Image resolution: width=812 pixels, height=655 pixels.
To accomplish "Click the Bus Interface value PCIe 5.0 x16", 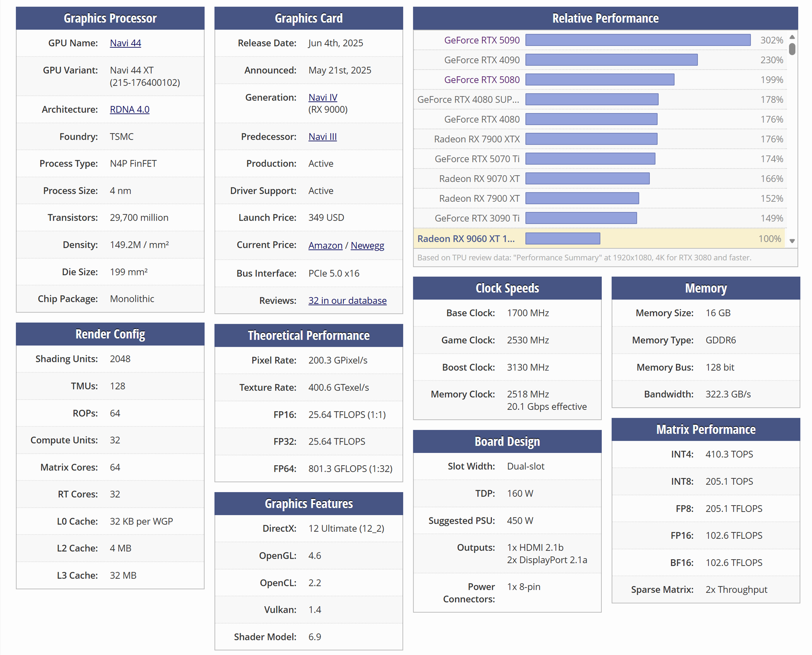I will click(334, 273).
